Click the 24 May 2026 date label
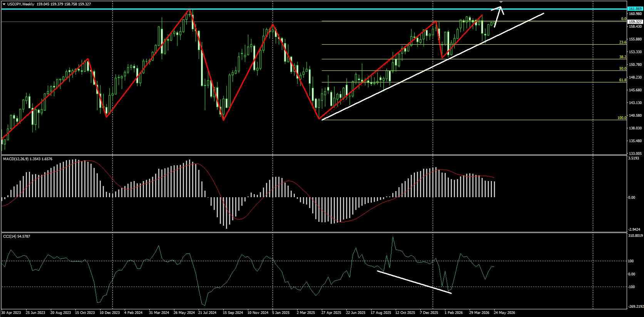Image resolution: width=644 pixels, height=317 pixels. pyautogui.click(x=504, y=313)
